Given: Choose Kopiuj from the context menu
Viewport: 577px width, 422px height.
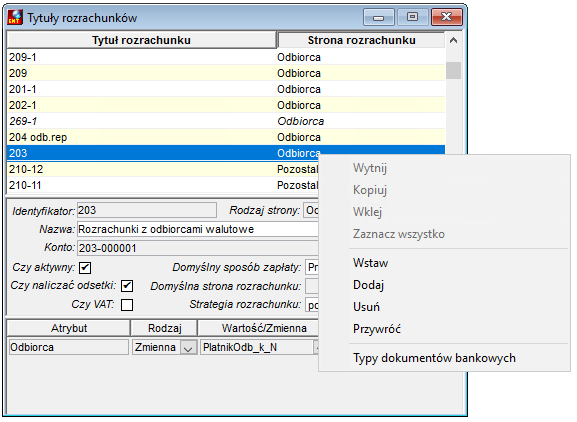Looking at the screenshot, I should click(x=370, y=190).
